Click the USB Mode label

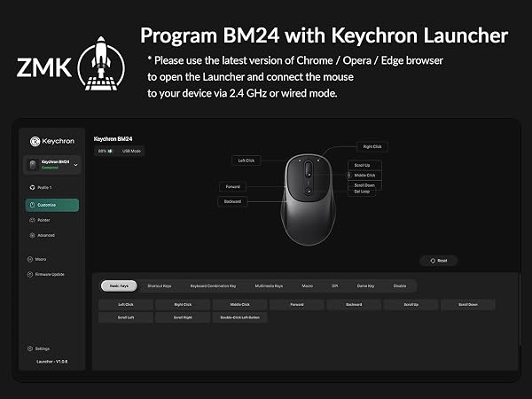click(131, 151)
